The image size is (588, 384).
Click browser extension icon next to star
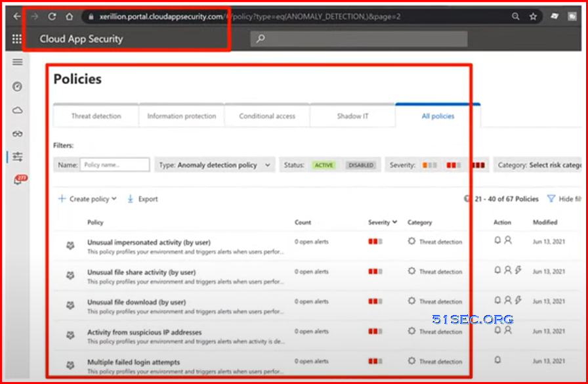click(x=555, y=16)
